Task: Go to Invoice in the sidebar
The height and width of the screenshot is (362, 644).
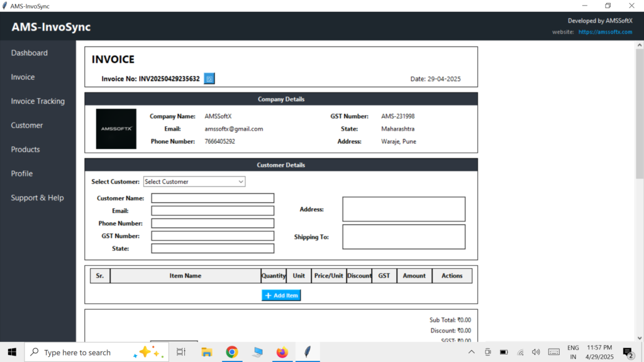Action: coord(23,77)
